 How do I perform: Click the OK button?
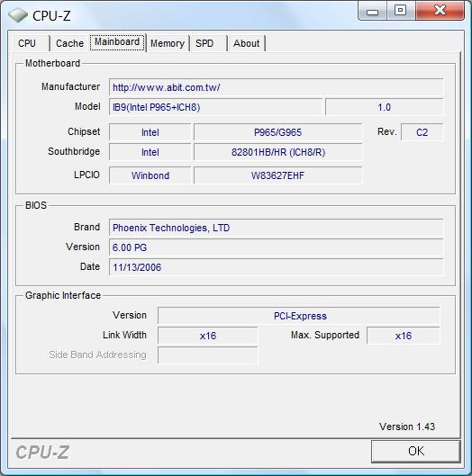[416, 451]
